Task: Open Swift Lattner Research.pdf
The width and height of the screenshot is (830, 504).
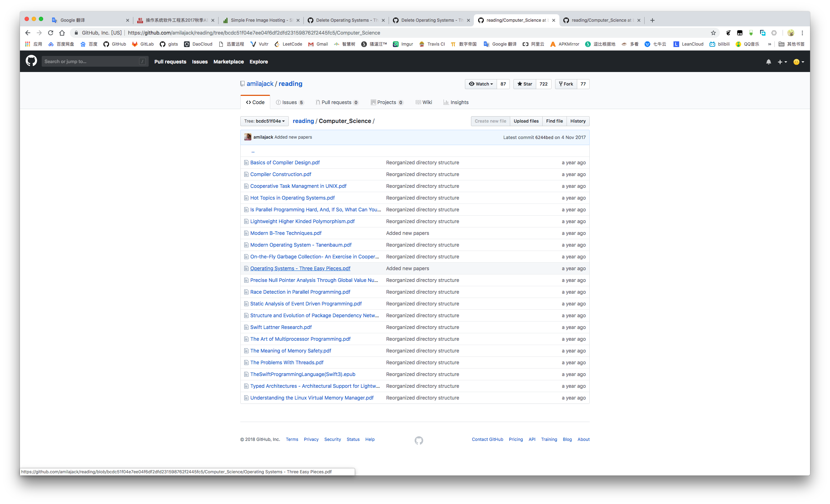Action: pos(281,327)
